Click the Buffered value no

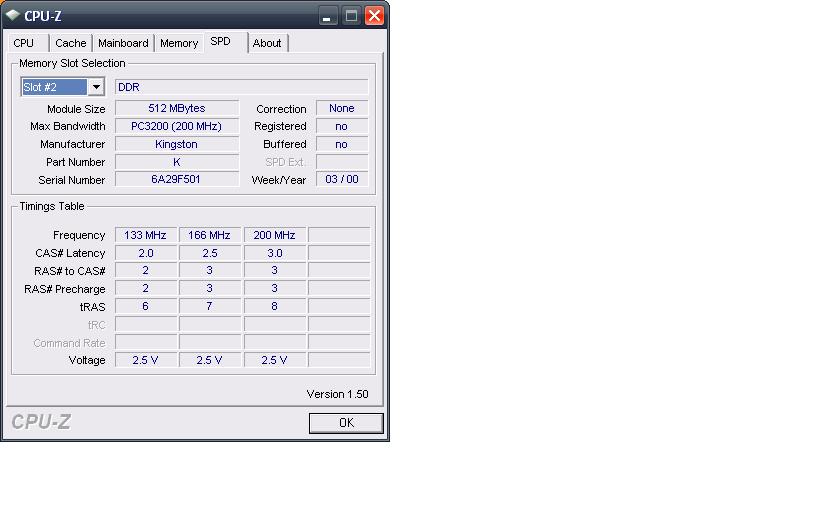click(342, 144)
